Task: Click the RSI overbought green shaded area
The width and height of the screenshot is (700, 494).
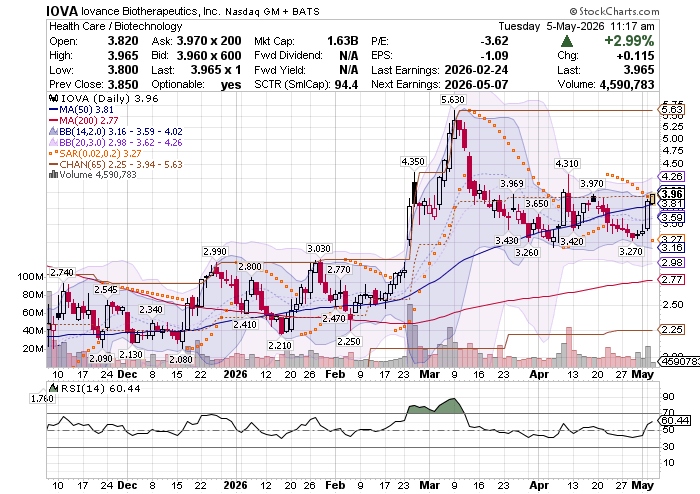Action: [x=437, y=407]
